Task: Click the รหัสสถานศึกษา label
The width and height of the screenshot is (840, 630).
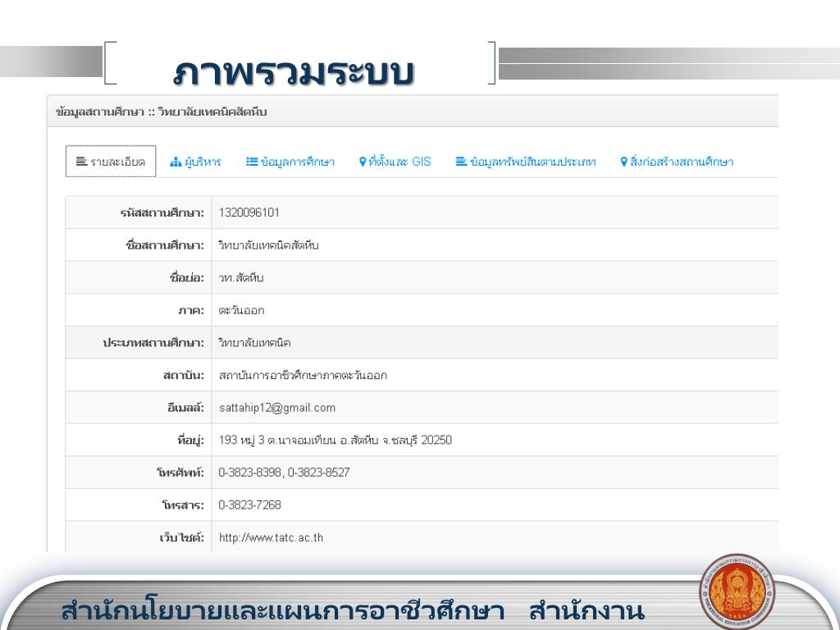Action: point(162,213)
